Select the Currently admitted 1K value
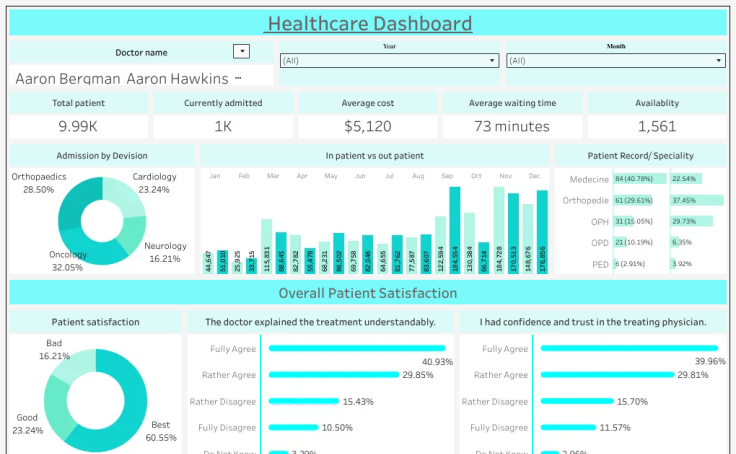Viewport: 736px width, 454px height. pyautogui.click(x=223, y=126)
